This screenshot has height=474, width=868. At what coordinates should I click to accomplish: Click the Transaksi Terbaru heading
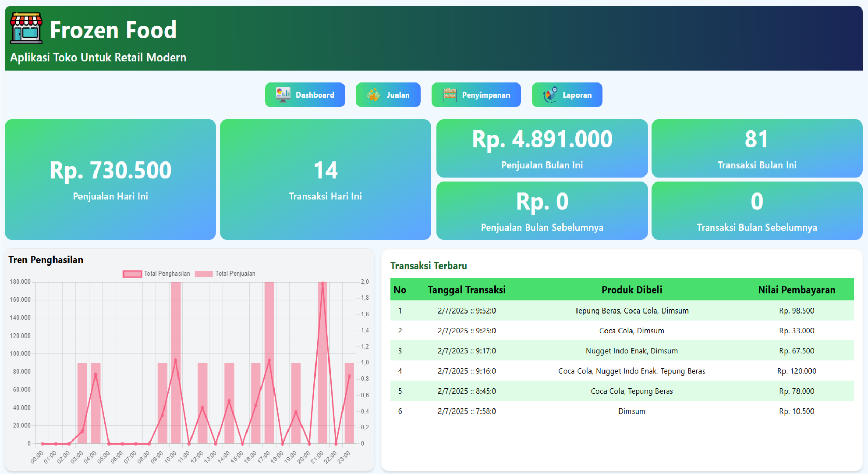click(429, 266)
